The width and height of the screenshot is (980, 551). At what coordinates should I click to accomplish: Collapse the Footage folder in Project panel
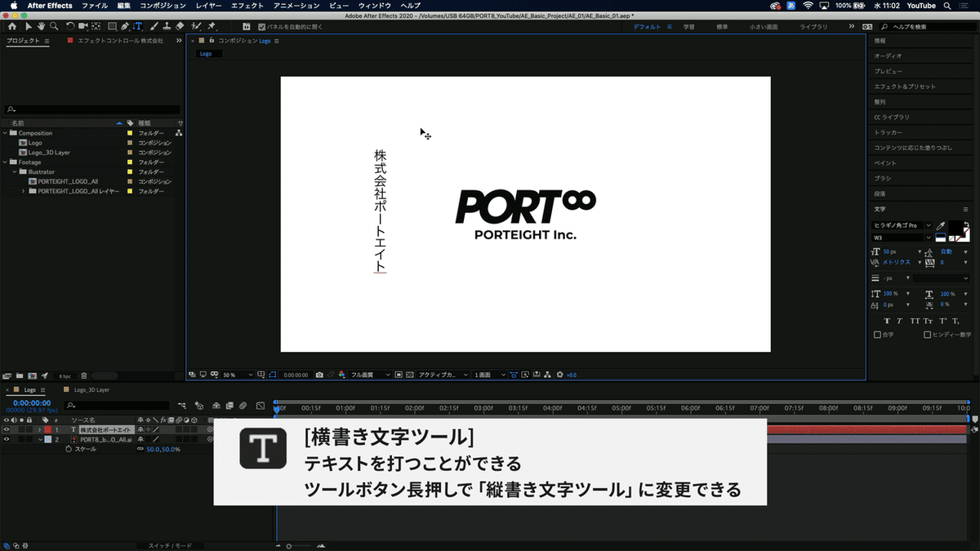(5, 162)
